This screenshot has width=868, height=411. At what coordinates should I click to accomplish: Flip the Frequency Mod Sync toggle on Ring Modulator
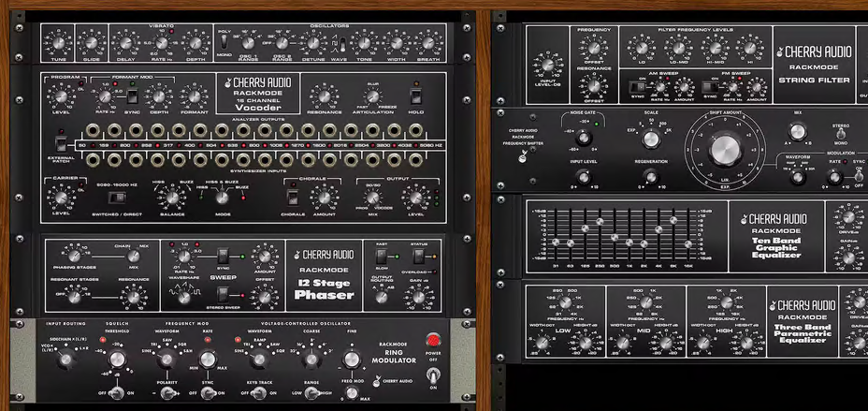(x=208, y=393)
